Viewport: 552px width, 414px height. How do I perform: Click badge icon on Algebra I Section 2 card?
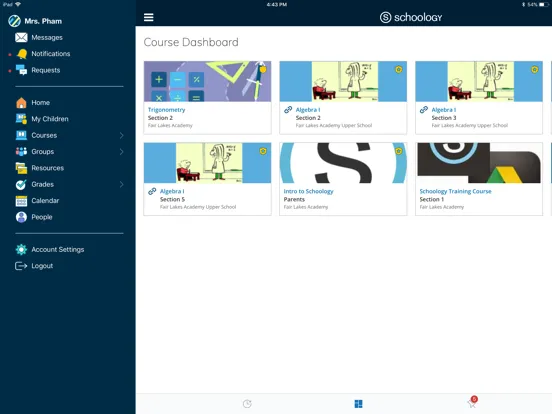point(399,69)
